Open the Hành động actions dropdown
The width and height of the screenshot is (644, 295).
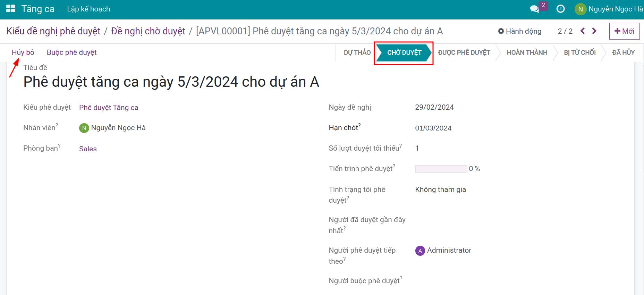point(519,31)
